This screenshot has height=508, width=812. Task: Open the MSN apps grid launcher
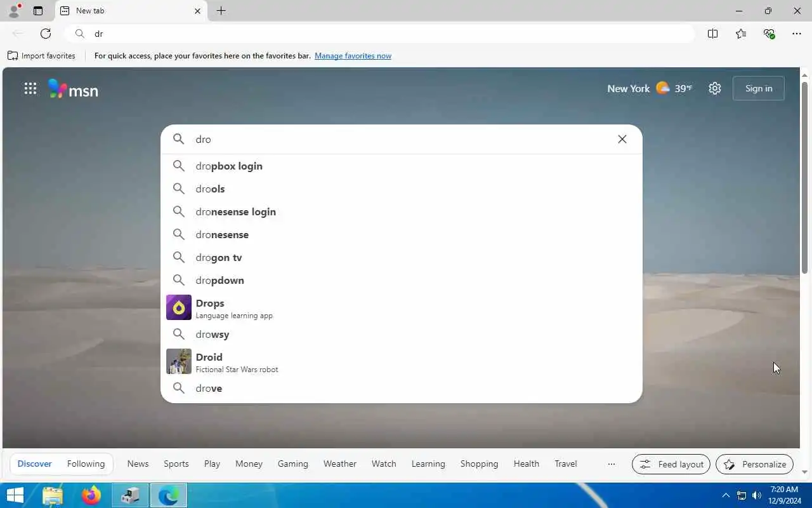point(30,89)
